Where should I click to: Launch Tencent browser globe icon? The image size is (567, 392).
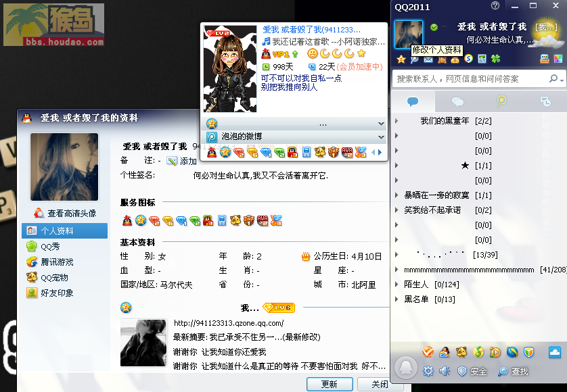[512, 351]
